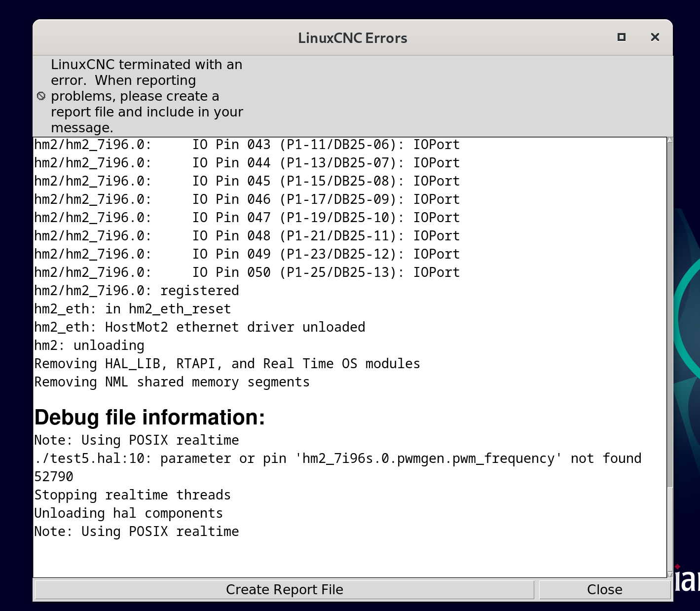The width and height of the screenshot is (700, 611).
Task: Maximize the LinuxCNC Errors window
Action: click(622, 37)
